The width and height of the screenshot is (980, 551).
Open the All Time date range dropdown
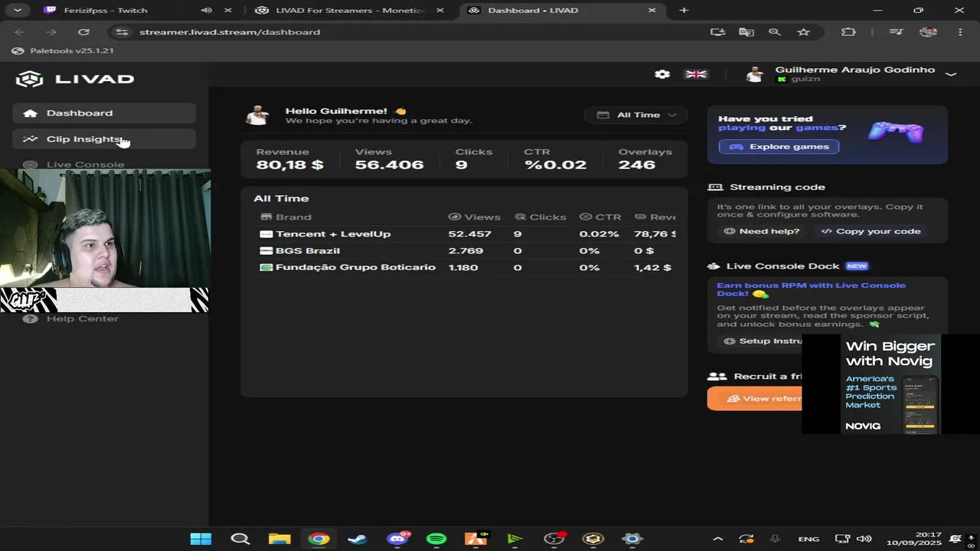[x=636, y=115]
